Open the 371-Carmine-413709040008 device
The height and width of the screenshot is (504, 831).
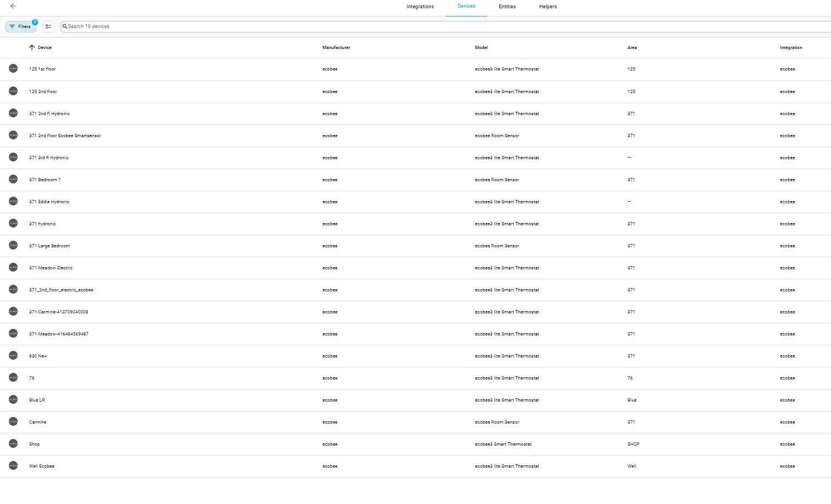pos(58,312)
